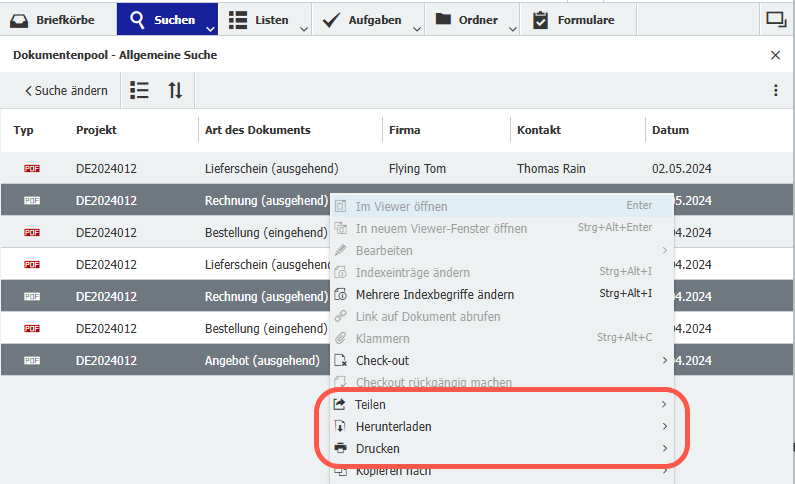Click the Projekt column header
Image resolution: width=795 pixels, height=484 pixels.
[x=96, y=130]
